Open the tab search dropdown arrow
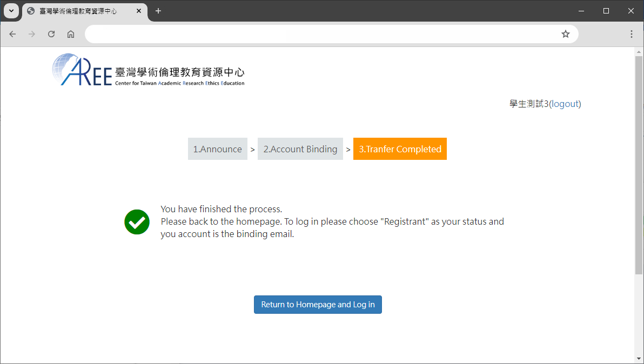The image size is (644, 364). coord(11,11)
